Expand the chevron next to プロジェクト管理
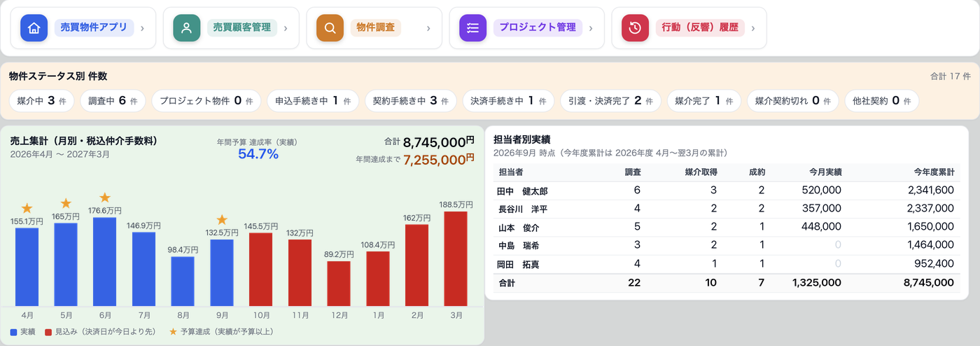Image resolution: width=980 pixels, height=346 pixels. [591, 28]
